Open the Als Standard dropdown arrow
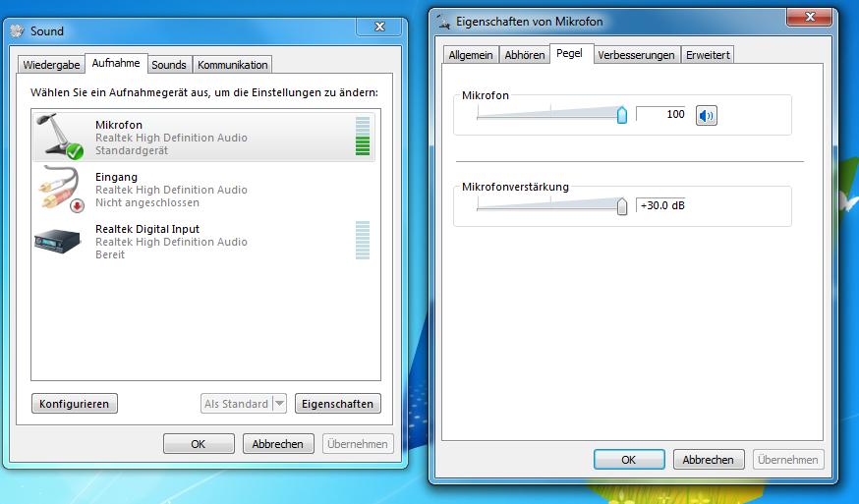 point(279,404)
